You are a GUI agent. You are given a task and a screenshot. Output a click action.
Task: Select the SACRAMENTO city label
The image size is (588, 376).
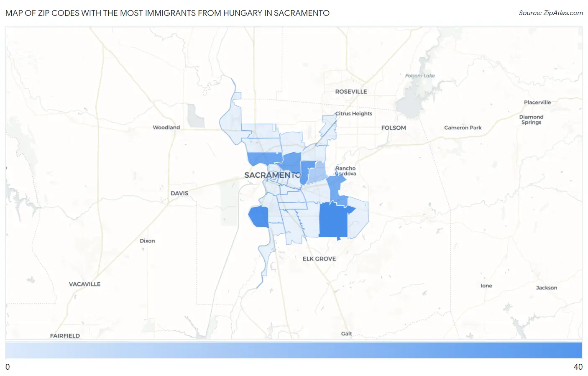[x=272, y=175]
